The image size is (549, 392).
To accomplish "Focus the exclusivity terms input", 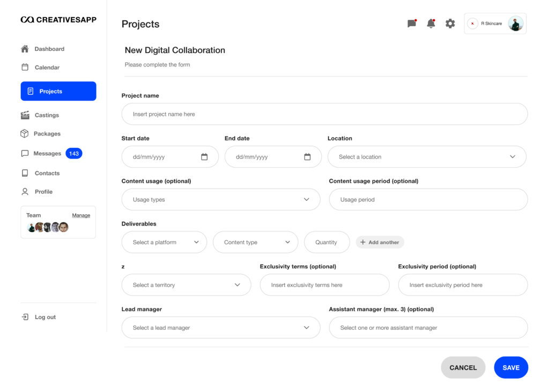I will point(324,285).
